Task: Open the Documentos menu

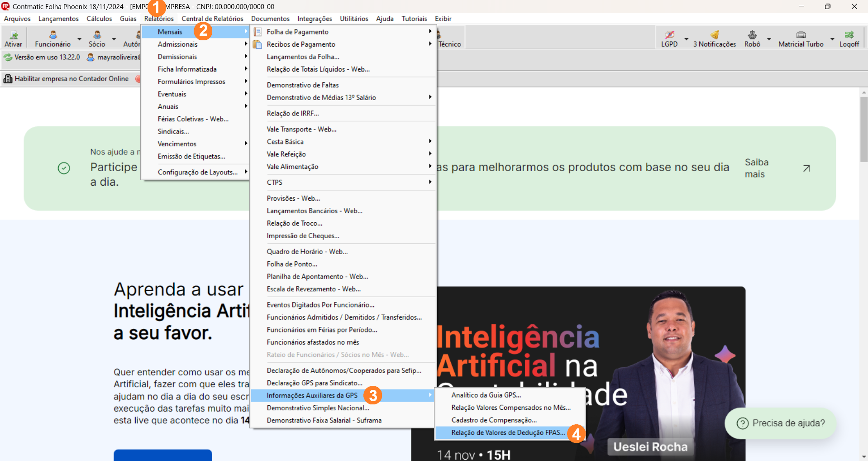Action: click(270, 19)
